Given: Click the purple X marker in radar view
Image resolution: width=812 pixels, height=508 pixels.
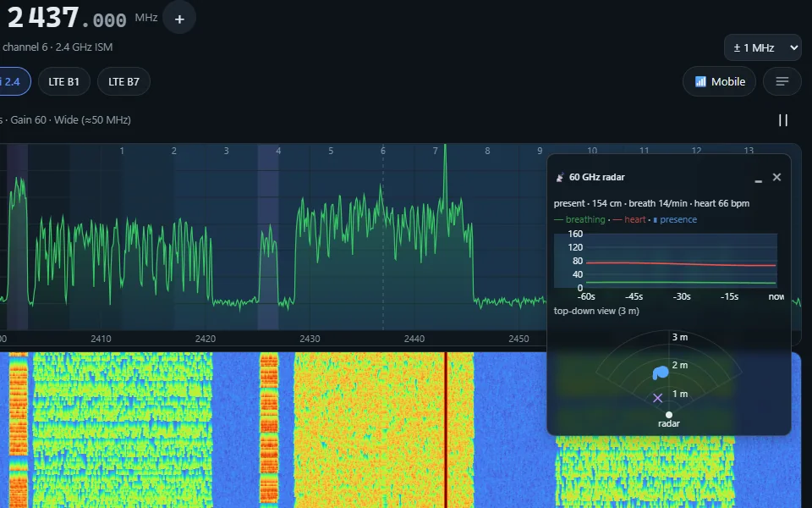Looking at the screenshot, I should click(658, 398).
